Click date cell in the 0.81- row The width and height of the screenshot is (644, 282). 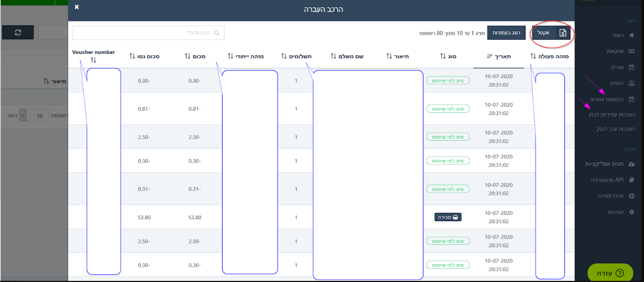click(x=499, y=109)
